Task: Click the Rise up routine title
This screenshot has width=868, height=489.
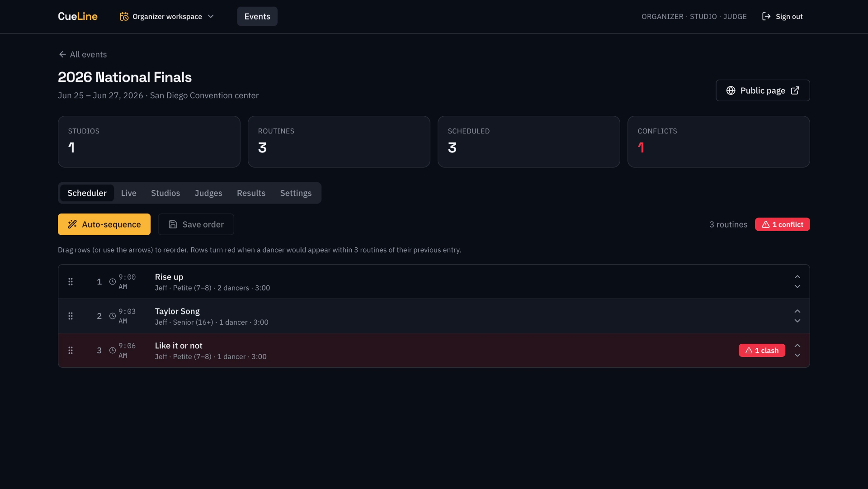Action: click(169, 277)
